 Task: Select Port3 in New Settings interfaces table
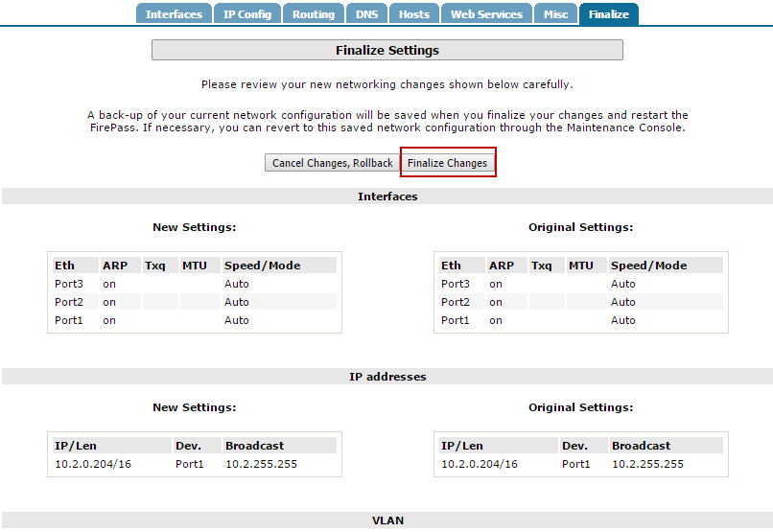click(x=69, y=284)
